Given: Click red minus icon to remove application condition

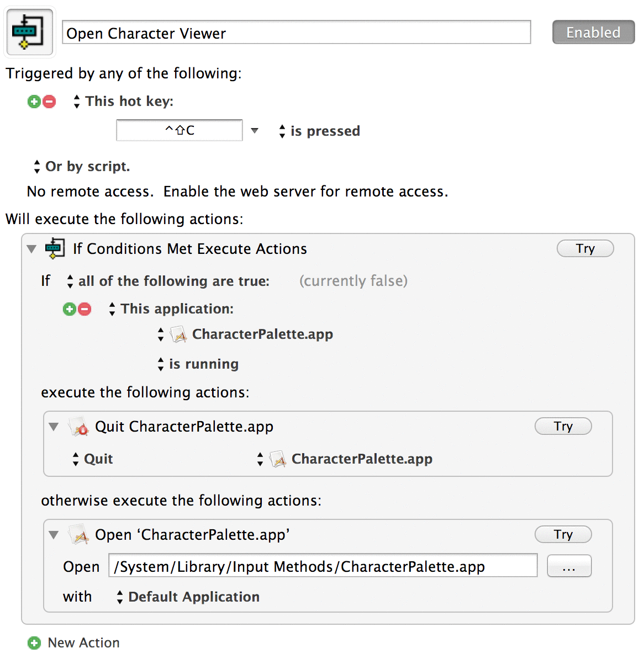Looking at the screenshot, I should [85, 309].
